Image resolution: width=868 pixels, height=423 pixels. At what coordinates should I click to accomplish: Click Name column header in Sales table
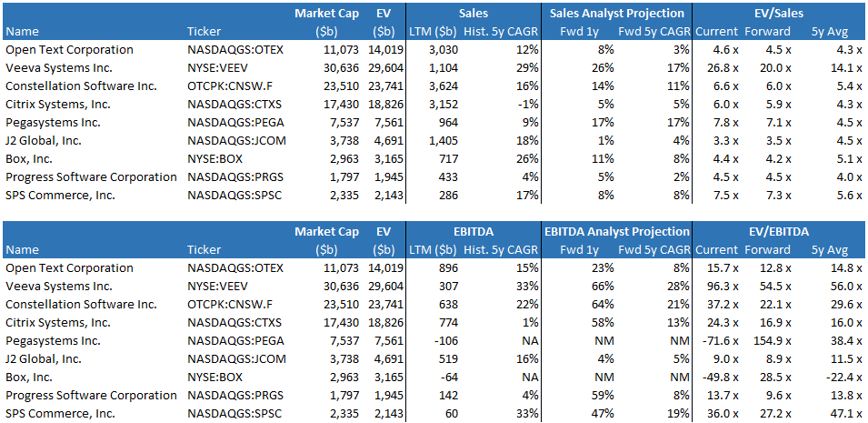tap(22, 32)
